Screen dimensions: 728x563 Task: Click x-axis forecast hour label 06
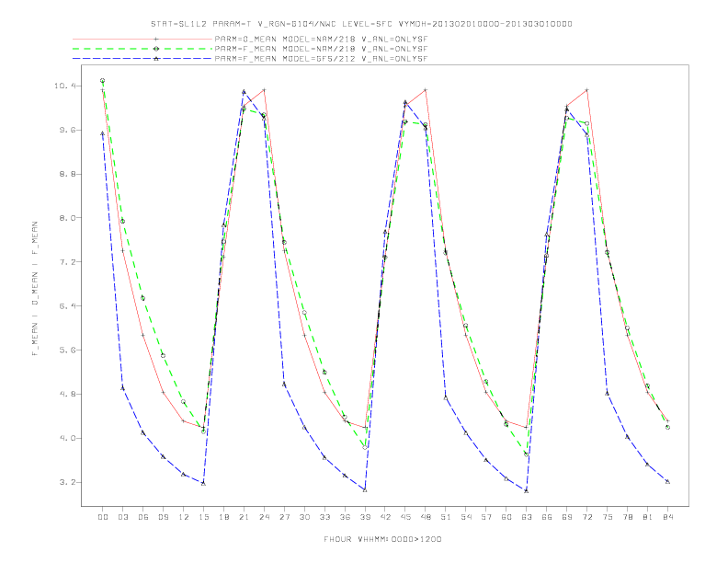[143, 517]
